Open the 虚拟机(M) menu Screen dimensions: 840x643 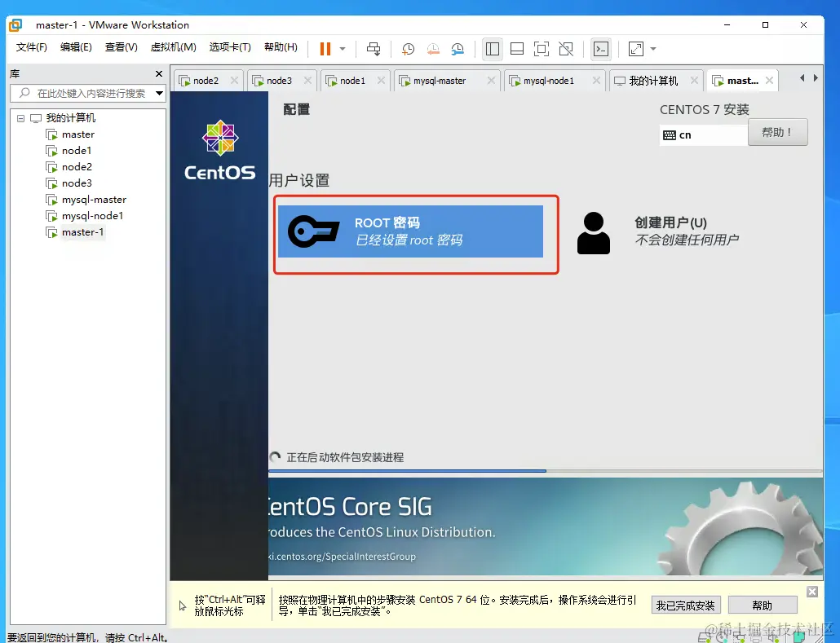(173, 47)
